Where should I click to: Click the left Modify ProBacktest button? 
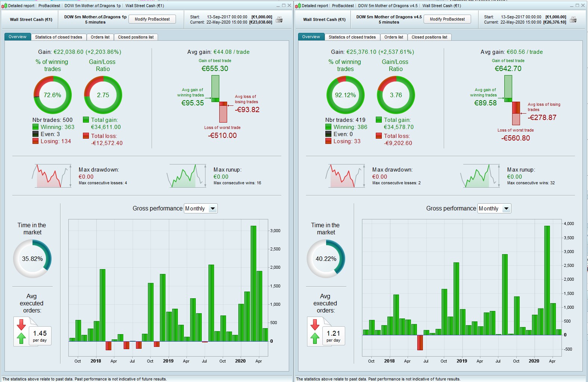[152, 19]
